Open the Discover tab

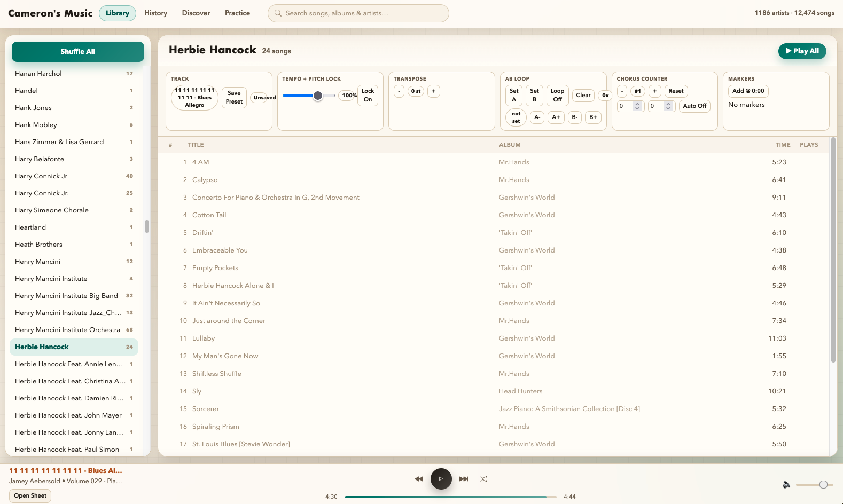196,13
